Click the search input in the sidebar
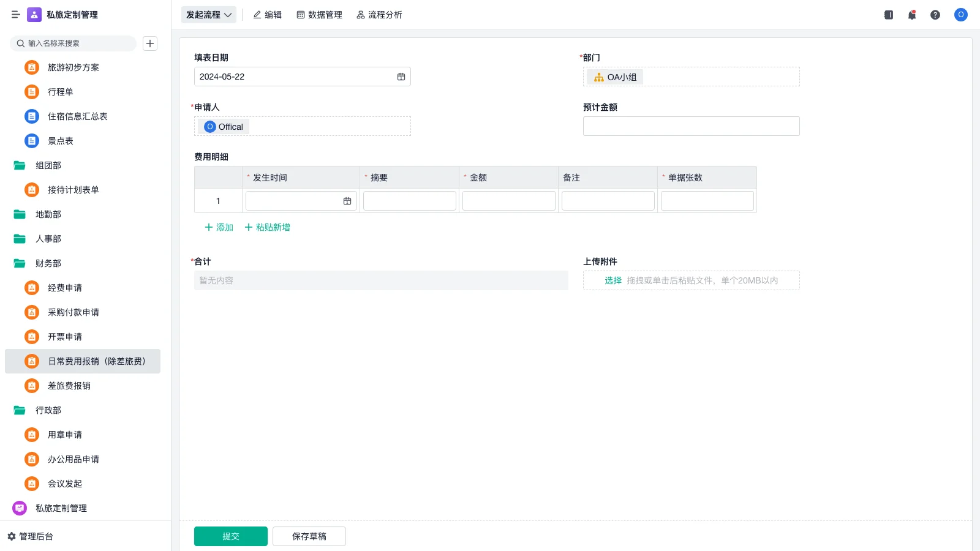 click(x=73, y=43)
